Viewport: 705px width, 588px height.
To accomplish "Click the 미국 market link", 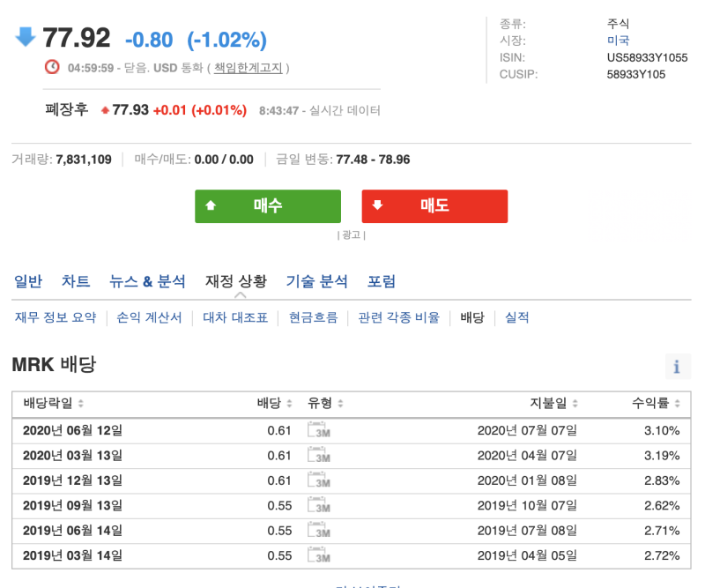I will click(x=619, y=41).
